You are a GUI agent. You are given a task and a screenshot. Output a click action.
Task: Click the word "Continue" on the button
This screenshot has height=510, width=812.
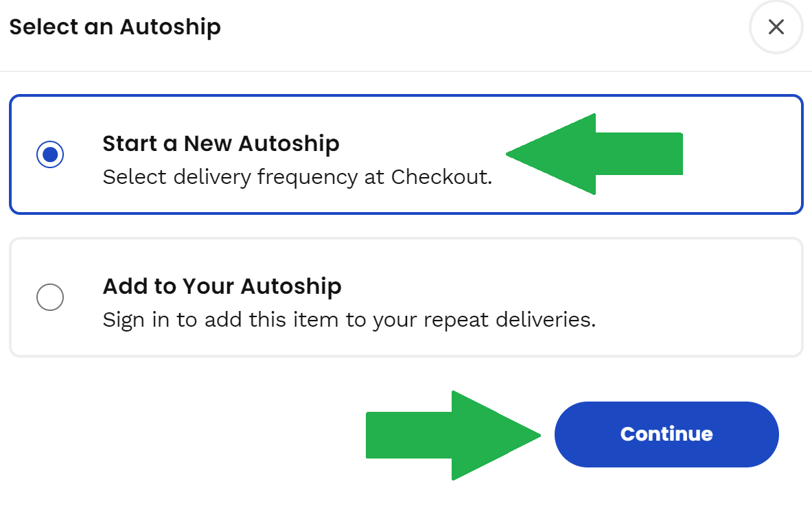[x=666, y=434]
